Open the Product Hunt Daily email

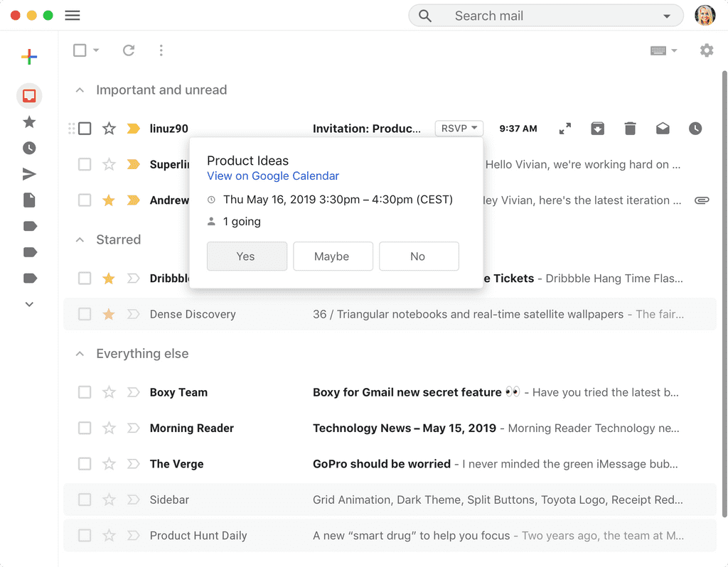(x=390, y=535)
